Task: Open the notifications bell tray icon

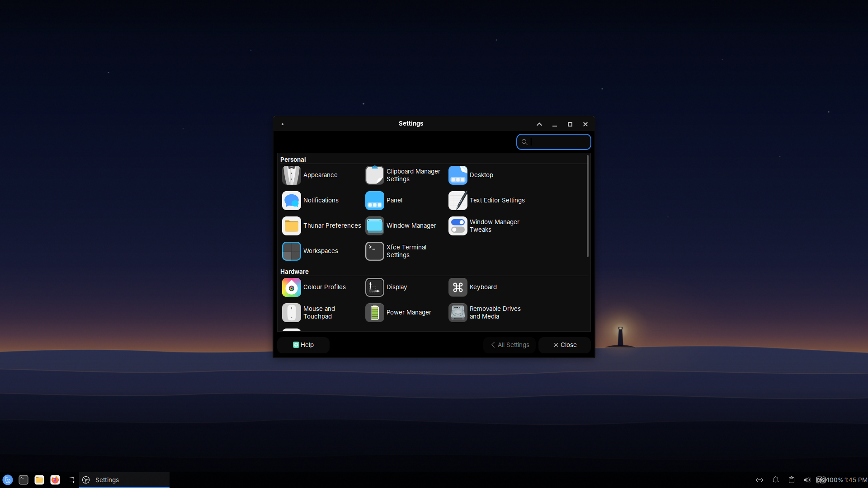Action: click(776, 480)
